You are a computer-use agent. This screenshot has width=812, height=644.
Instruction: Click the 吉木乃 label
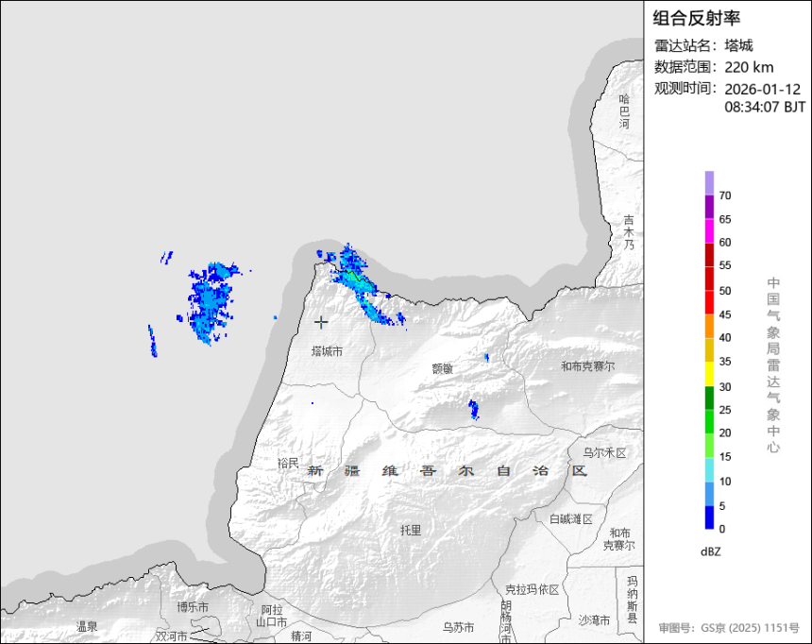(628, 232)
